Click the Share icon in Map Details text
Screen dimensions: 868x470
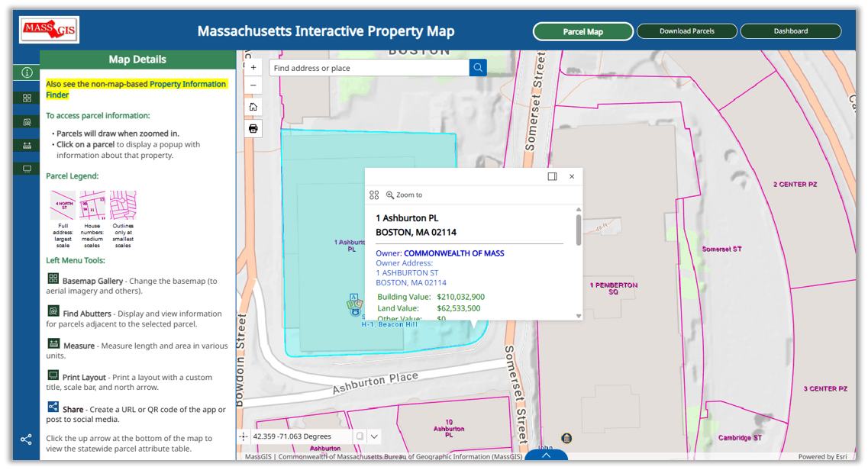pos(53,407)
